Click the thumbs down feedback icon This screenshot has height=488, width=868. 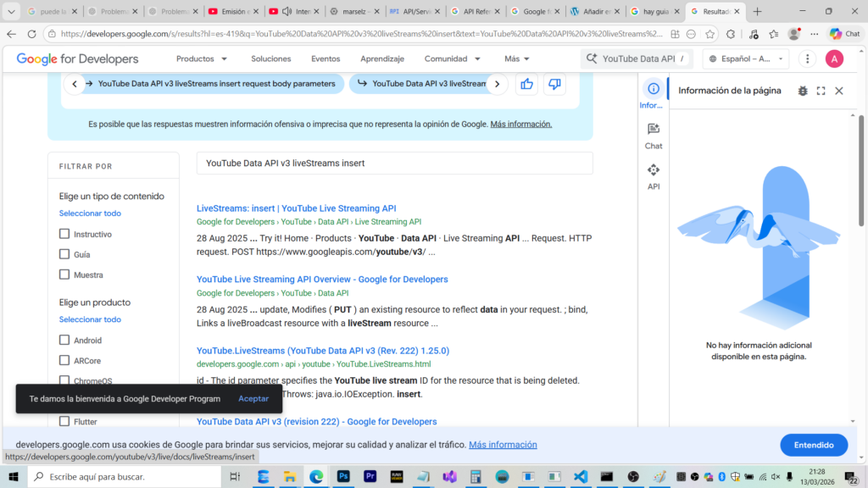click(554, 84)
